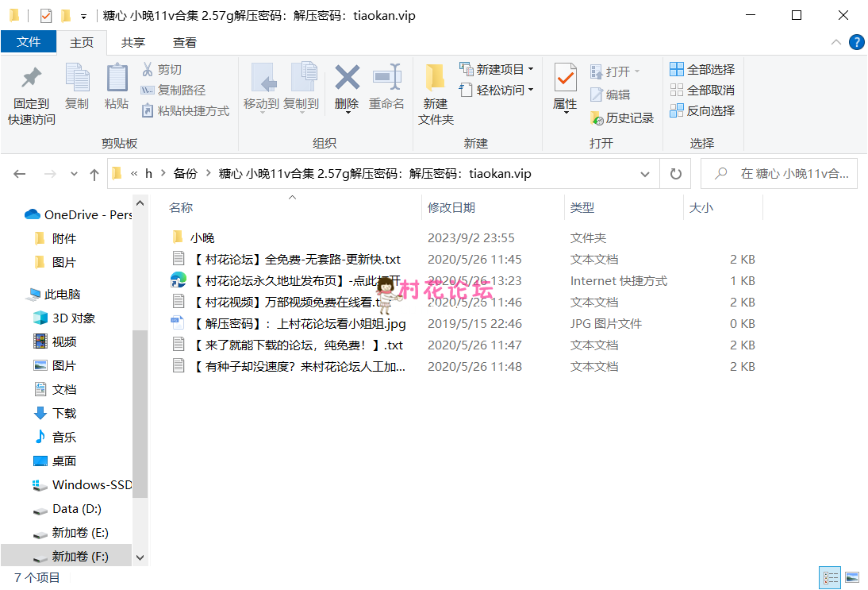Open the Easy Access (轻松访问) dropdown
This screenshot has width=868, height=590.
[496, 90]
